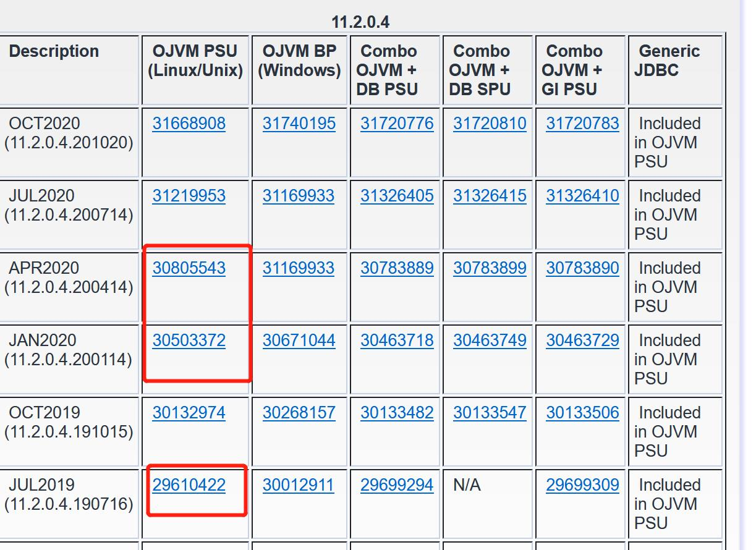This screenshot has height=550, width=756.
Task: Click JUL2020 OJVM PSU patch 31219953
Action: pos(189,196)
